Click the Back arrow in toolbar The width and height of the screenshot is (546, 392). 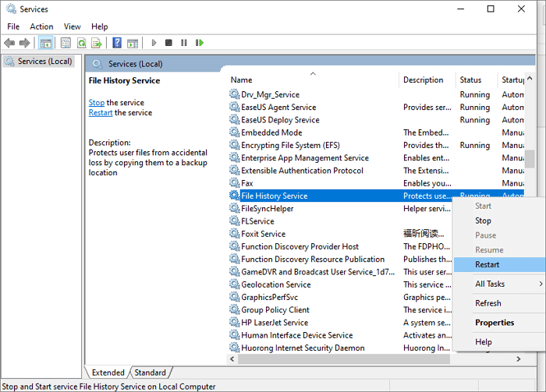tap(9, 43)
